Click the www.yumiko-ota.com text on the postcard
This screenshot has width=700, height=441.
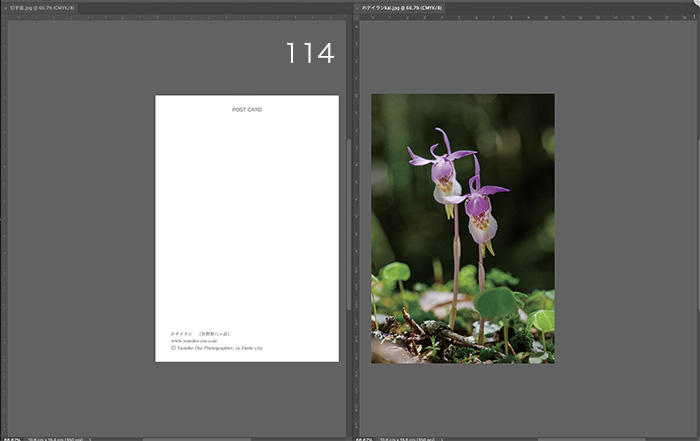click(193, 340)
